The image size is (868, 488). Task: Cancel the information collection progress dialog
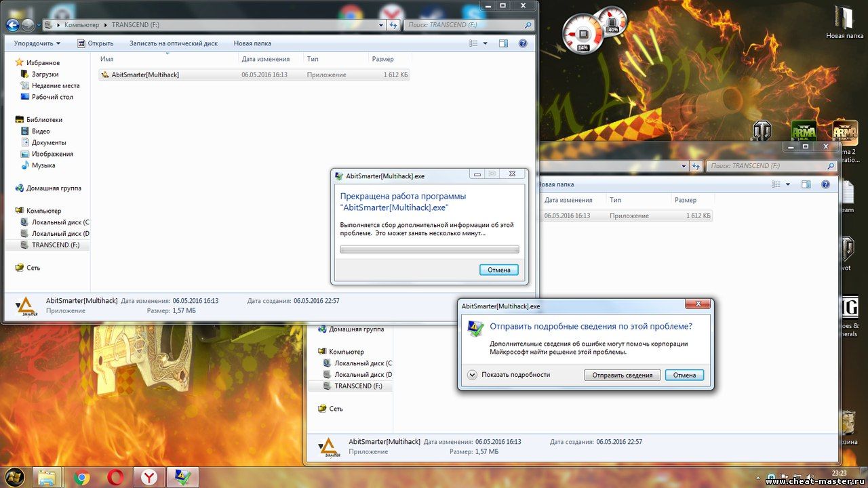pyautogui.click(x=498, y=270)
